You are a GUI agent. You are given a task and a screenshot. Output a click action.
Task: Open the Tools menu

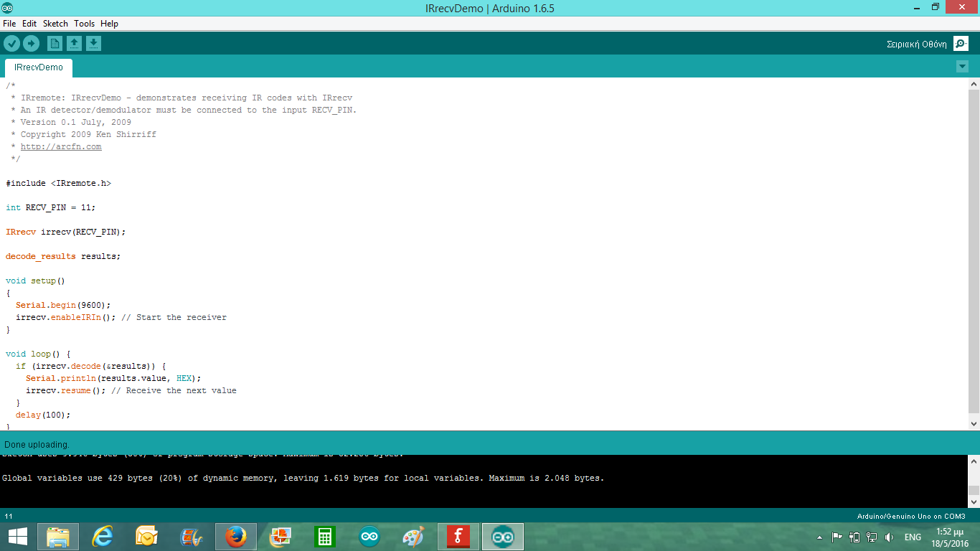tap(84, 24)
